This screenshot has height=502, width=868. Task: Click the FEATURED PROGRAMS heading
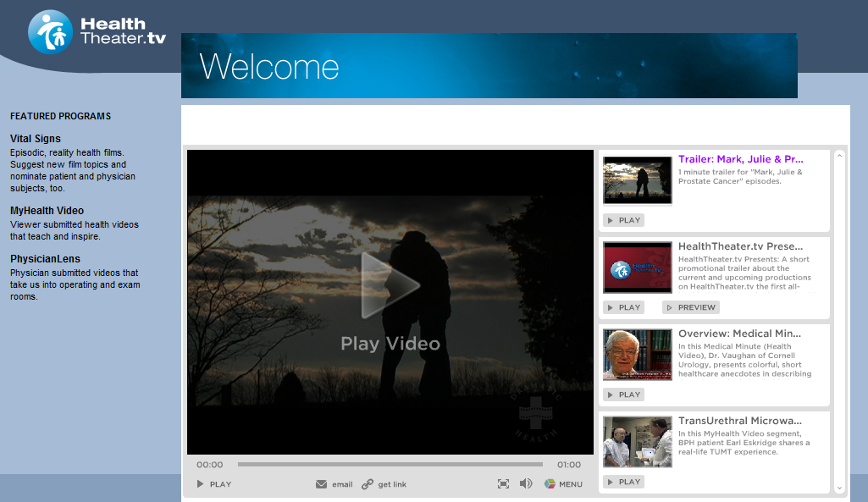[x=60, y=116]
